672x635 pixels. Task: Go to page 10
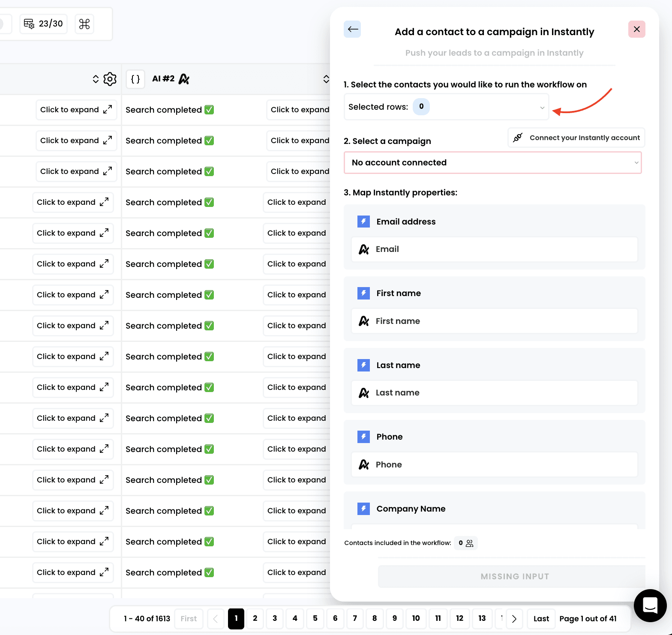tap(416, 618)
